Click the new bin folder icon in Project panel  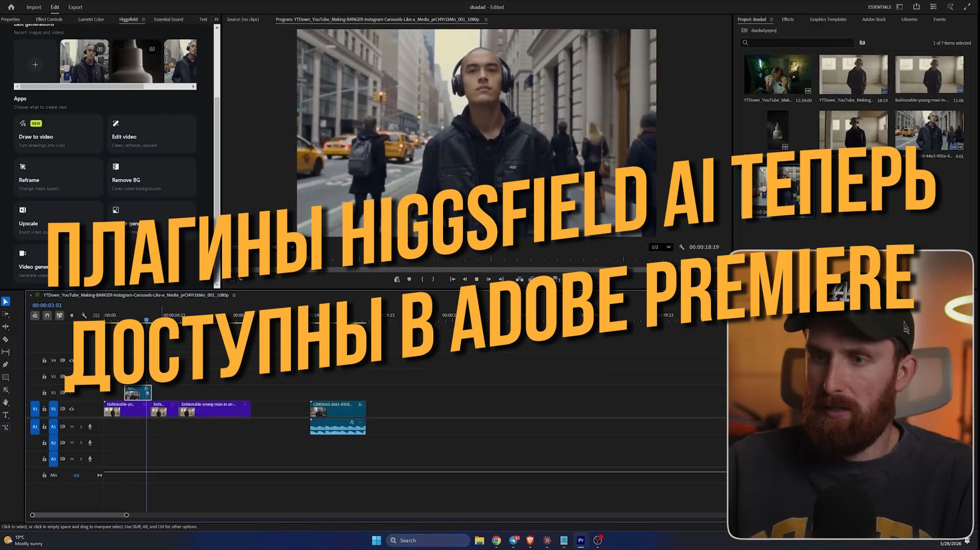[x=862, y=43]
